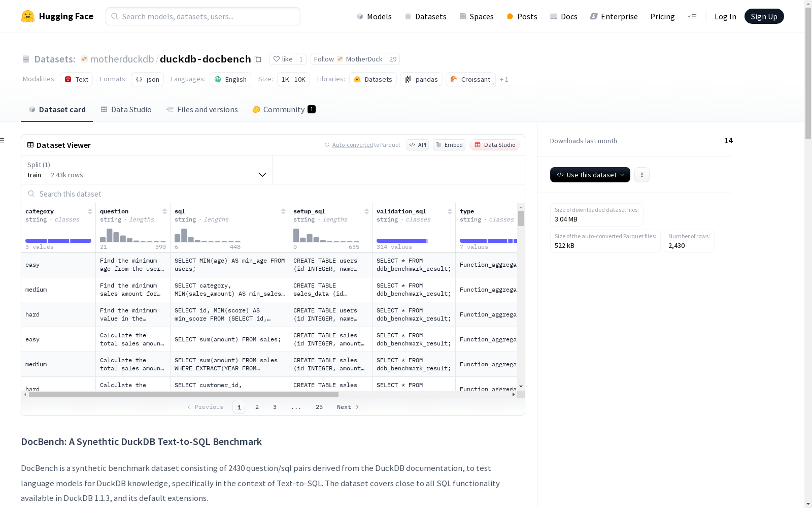The image size is (812, 508).
Task: Focus the Search models, datasets, users field
Action: point(203,16)
